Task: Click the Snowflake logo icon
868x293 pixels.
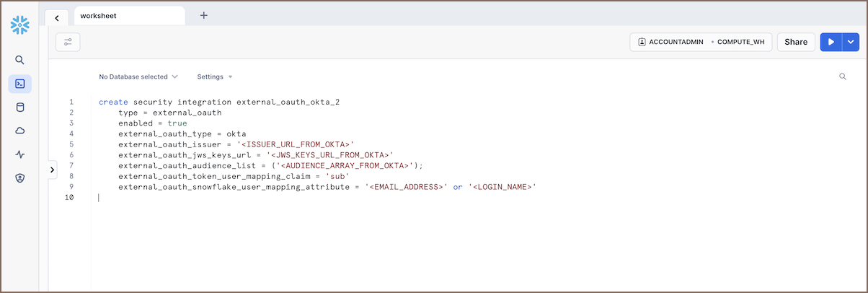Action: point(19,25)
